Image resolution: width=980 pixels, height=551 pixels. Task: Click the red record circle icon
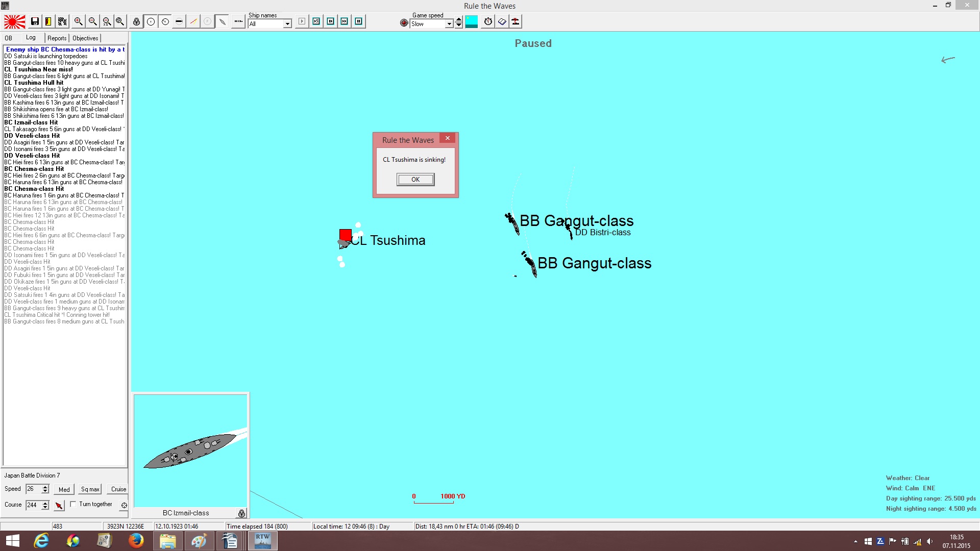[404, 23]
